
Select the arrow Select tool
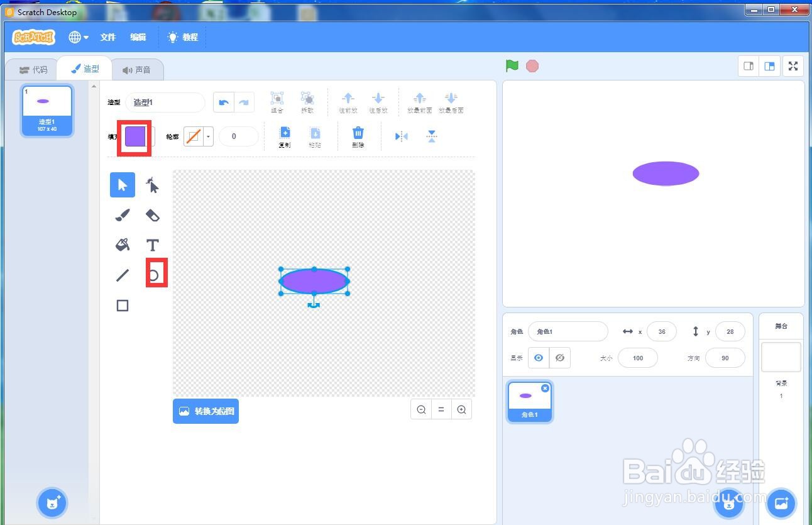coord(123,185)
